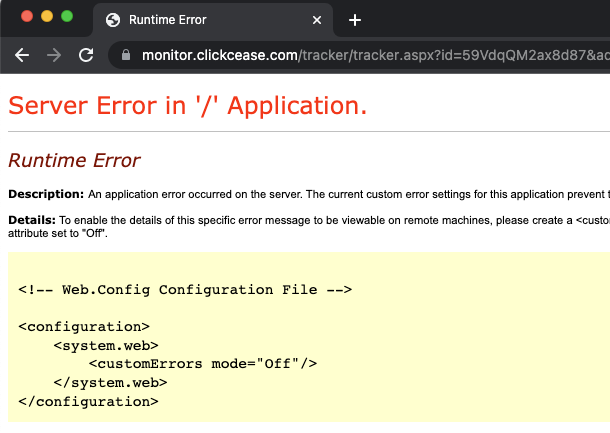Click the 'attribute set to "Off".' text
This screenshot has height=433, width=610.
(58, 233)
